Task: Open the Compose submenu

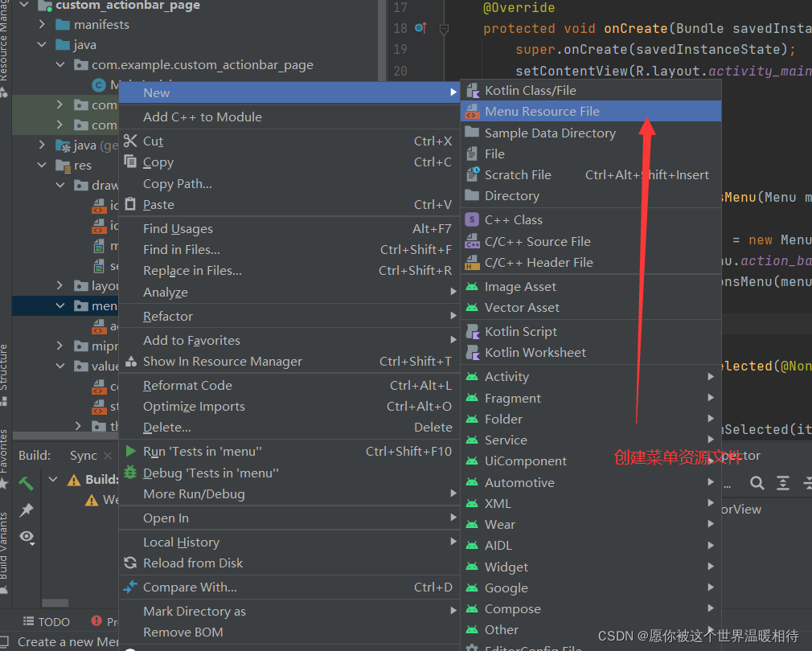Action: (590, 608)
